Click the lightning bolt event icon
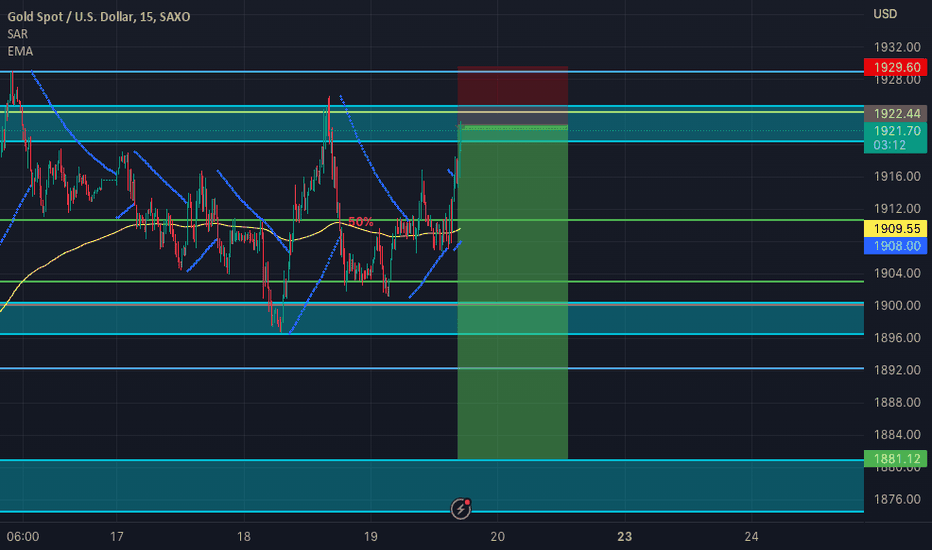Viewport: 932px width, 550px height. point(461,508)
